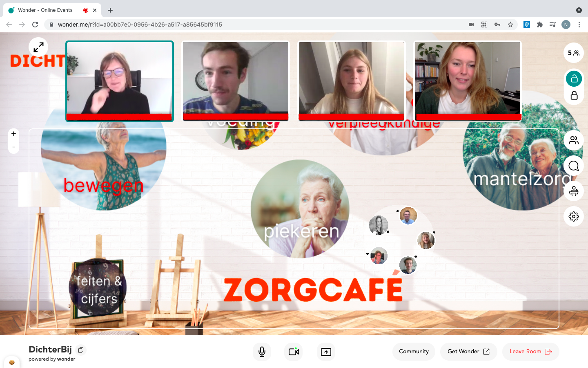The height and width of the screenshot is (368, 588).
Task: Open the chat panel
Action: pyautogui.click(x=573, y=166)
